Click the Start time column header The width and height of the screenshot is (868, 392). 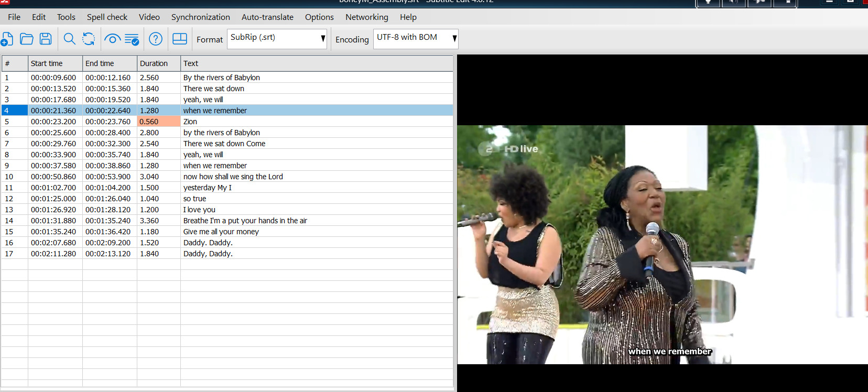click(55, 63)
